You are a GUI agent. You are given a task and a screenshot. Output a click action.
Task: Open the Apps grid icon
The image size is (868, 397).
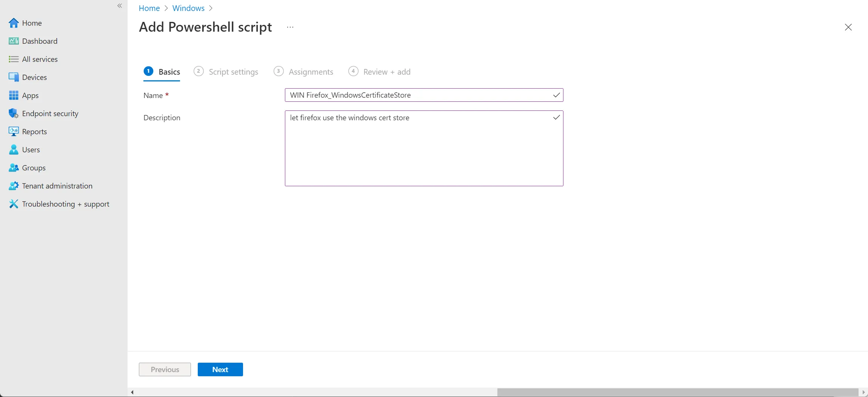coord(14,95)
